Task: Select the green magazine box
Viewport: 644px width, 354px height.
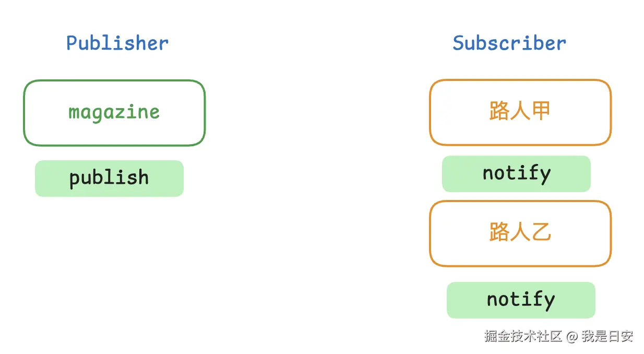Action: [114, 113]
